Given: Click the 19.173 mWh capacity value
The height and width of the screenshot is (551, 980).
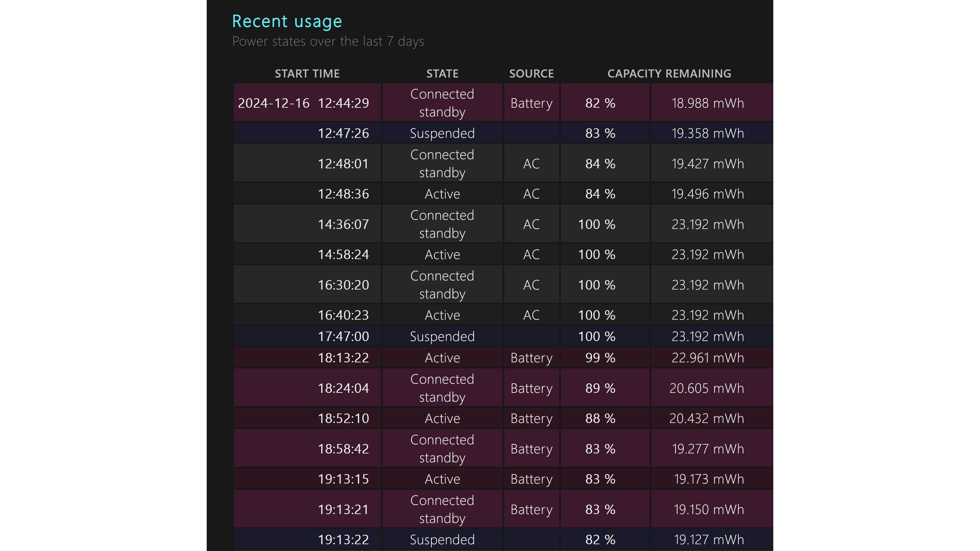Looking at the screenshot, I should [708, 479].
